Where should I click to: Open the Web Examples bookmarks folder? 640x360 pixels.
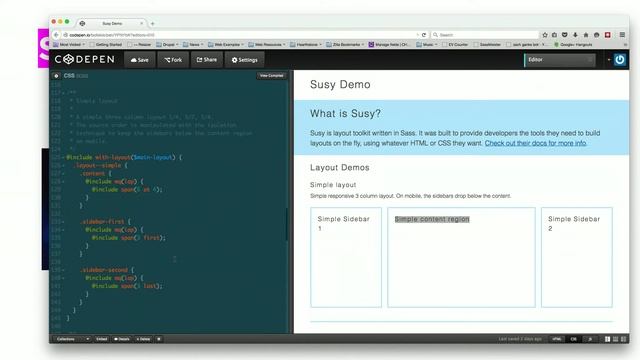pyautogui.click(x=226, y=44)
